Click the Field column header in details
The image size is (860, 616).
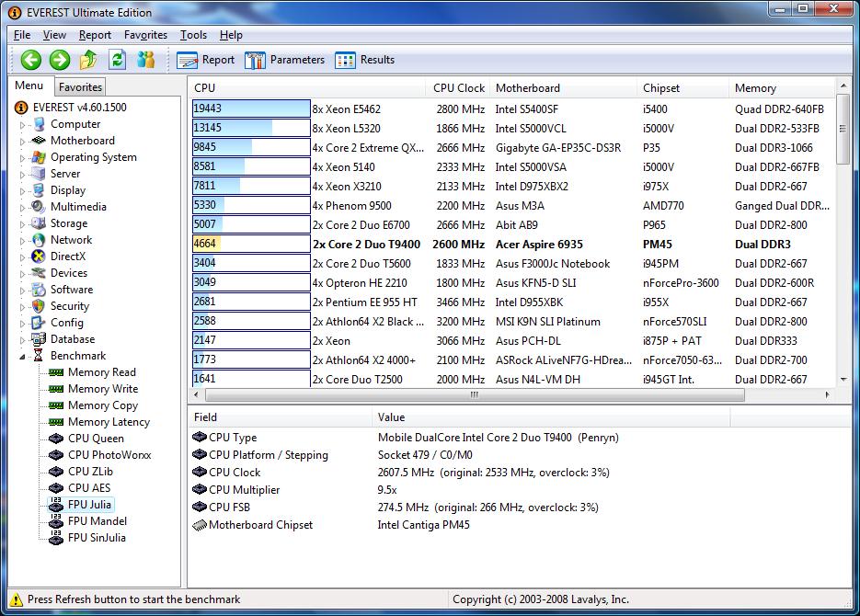pos(281,417)
